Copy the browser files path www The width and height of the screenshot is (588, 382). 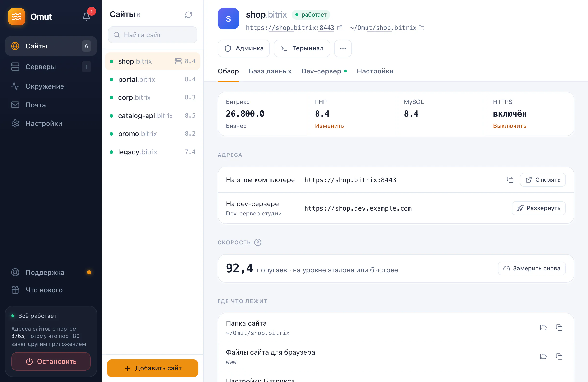coord(559,356)
